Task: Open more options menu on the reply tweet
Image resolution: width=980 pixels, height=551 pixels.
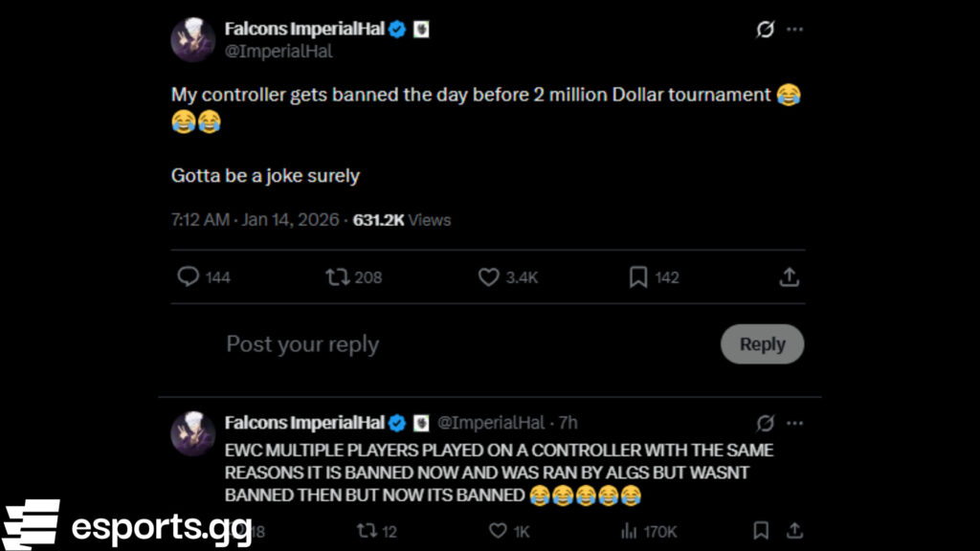Action: point(794,422)
